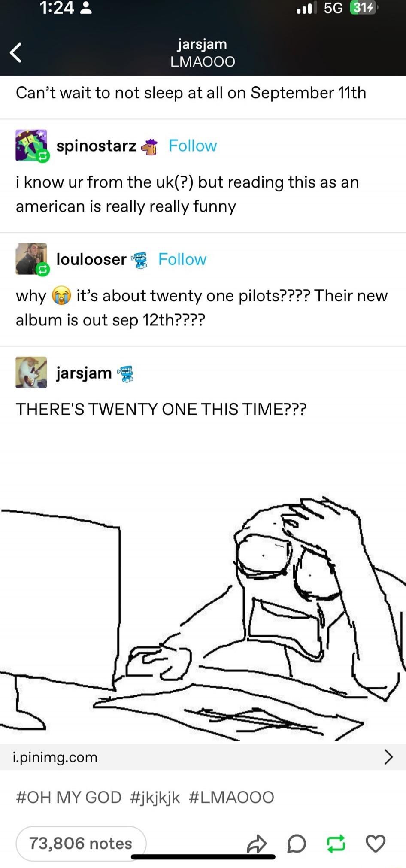Open loulooser avatar
The width and height of the screenshot is (406, 868).
tap(31, 259)
